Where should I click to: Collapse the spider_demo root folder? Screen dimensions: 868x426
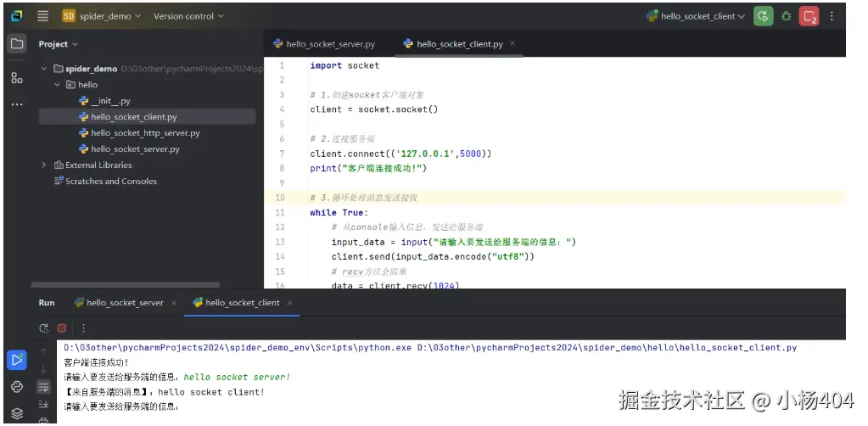pos(44,69)
